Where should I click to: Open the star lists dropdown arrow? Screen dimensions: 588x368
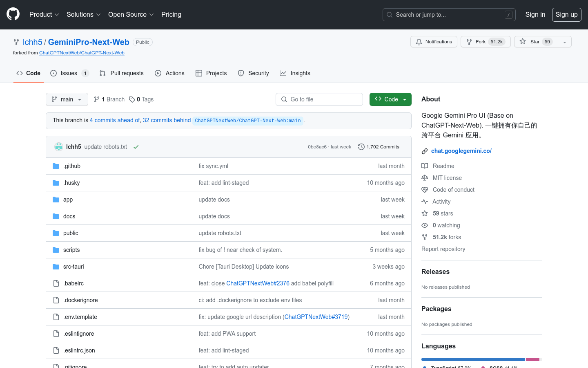565,42
